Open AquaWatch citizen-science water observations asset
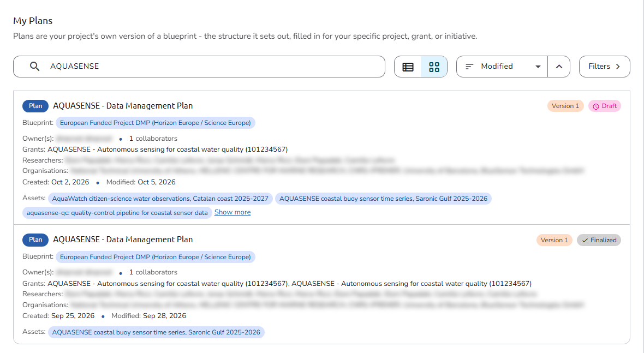Image resolution: width=644 pixels, height=353 pixels. 160,199
